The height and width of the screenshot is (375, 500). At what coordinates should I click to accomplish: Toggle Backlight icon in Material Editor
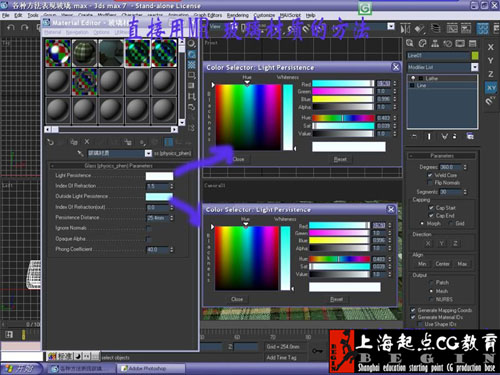(x=192, y=54)
